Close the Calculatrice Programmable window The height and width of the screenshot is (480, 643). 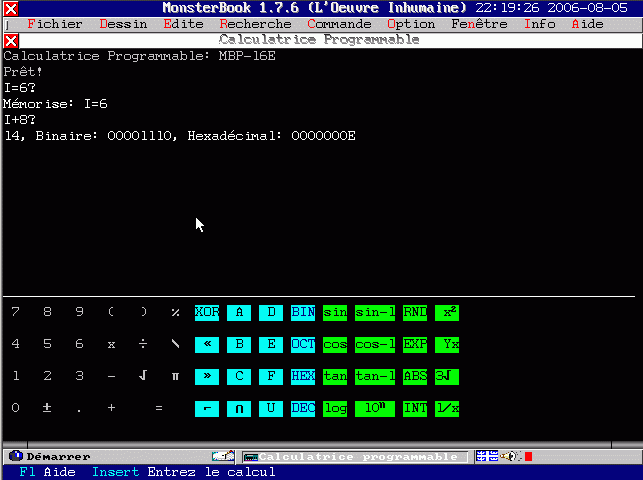[x=10, y=40]
